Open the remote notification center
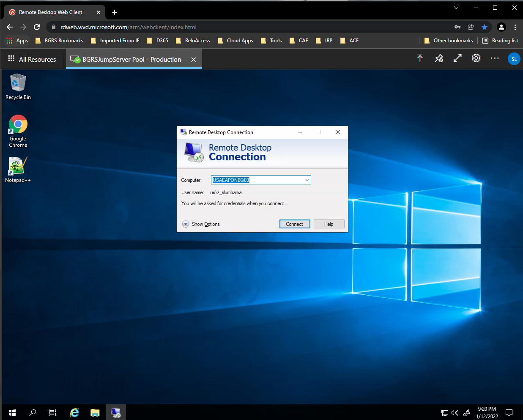This screenshot has width=523, height=420. point(509,413)
